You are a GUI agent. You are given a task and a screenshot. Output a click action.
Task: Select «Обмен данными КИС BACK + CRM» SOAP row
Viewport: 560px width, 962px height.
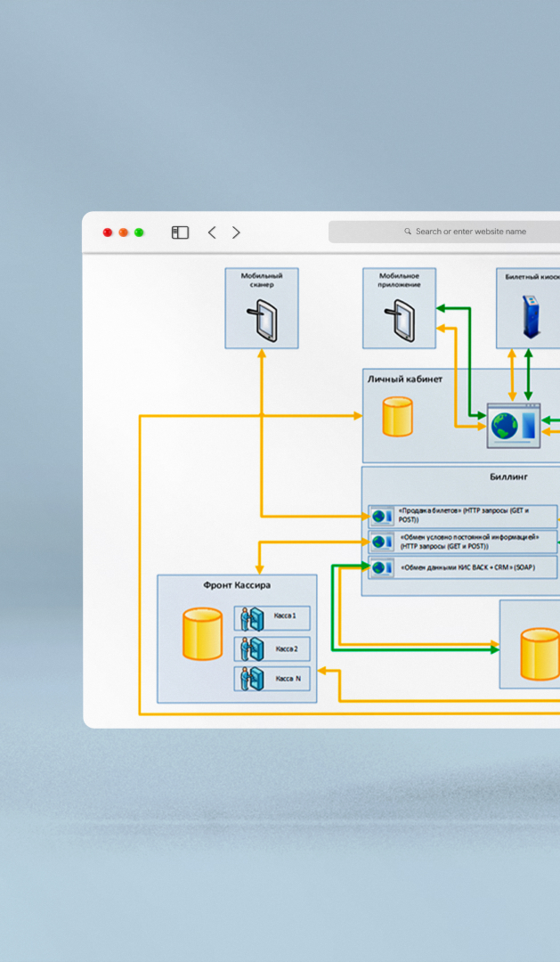tap(463, 567)
